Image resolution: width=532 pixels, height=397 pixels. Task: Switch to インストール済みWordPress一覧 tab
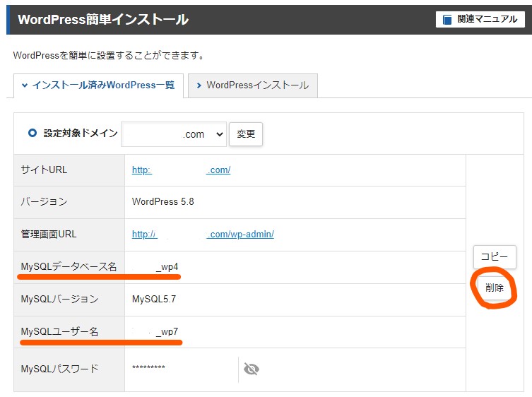pos(98,85)
